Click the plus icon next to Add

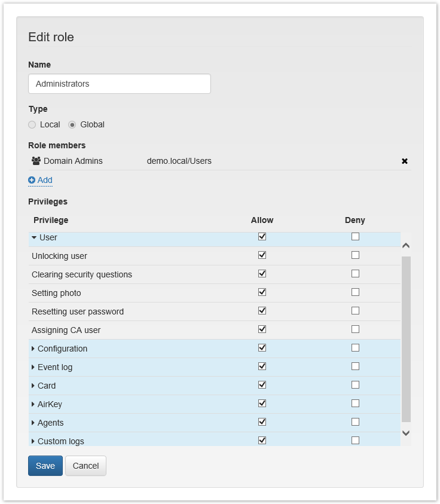tap(32, 180)
